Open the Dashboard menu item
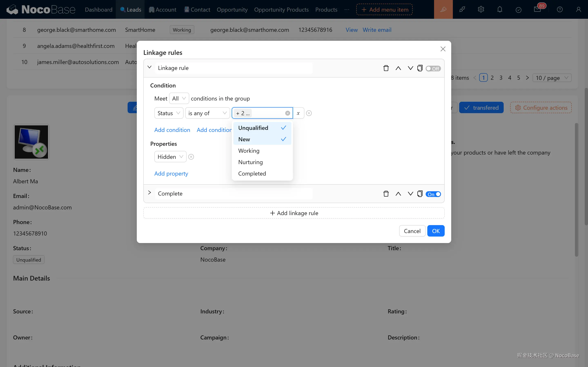Screen dimensions: 588x367 [98, 9]
